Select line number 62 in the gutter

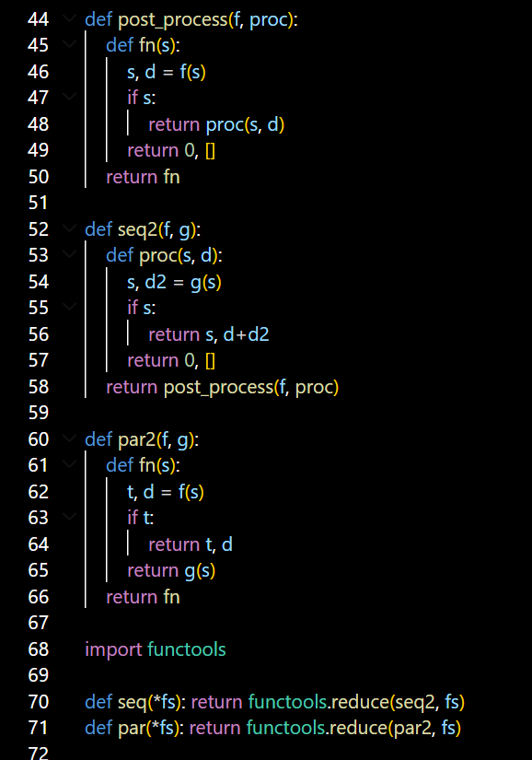coord(39,492)
